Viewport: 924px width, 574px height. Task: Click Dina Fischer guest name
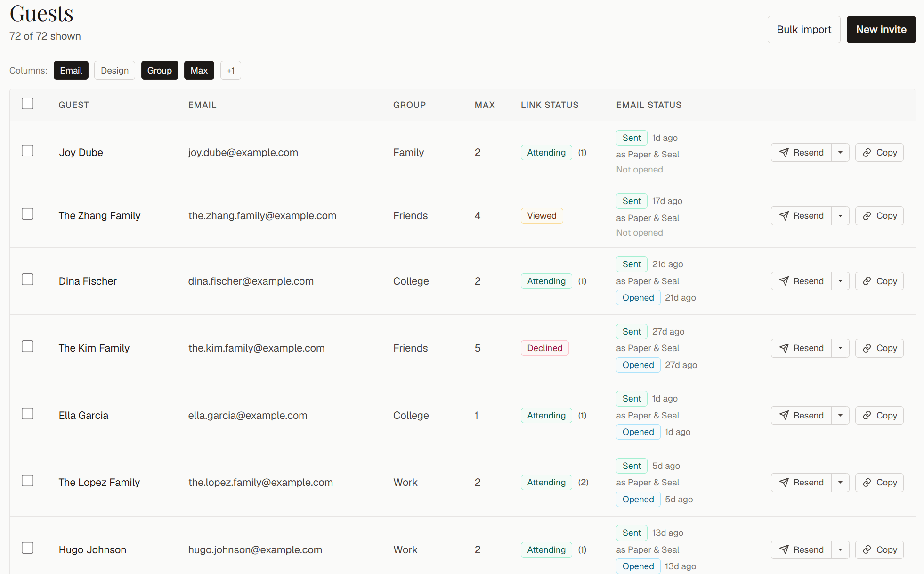click(x=88, y=281)
